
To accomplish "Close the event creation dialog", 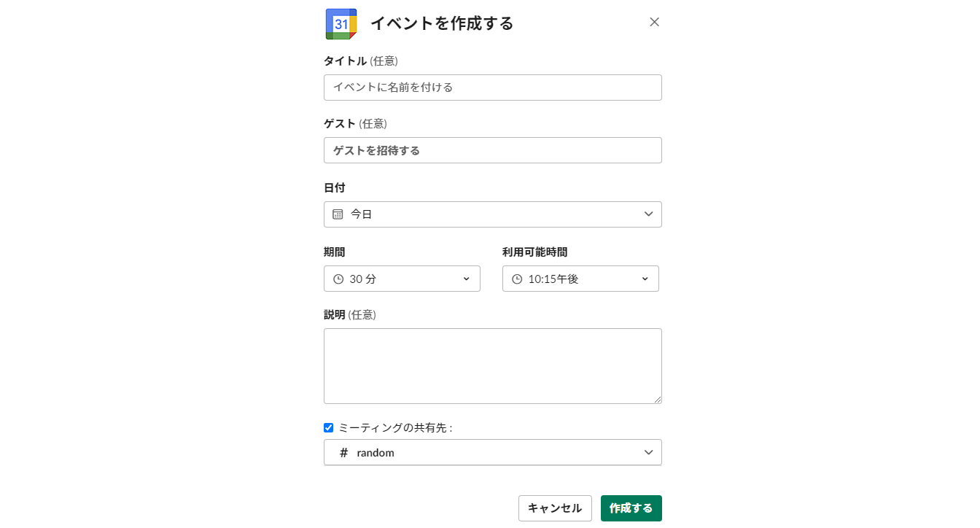I will (x=654, y=22).
